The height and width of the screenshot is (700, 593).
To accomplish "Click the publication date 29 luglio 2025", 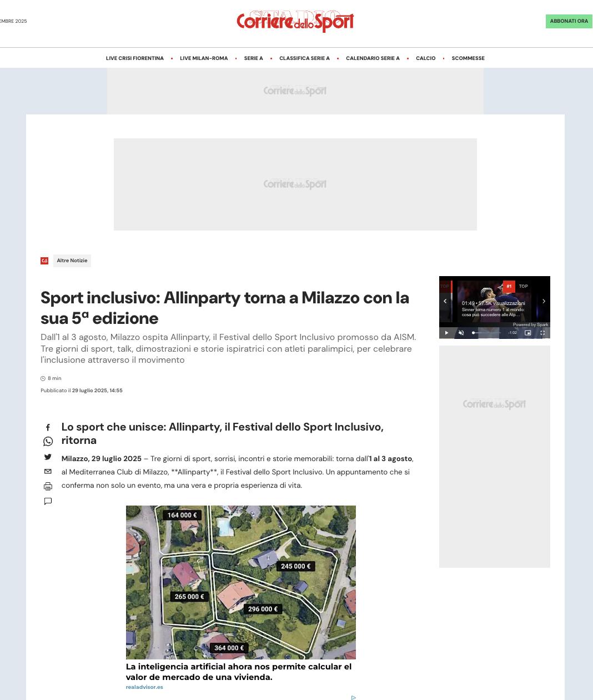I will pos(97,391).
